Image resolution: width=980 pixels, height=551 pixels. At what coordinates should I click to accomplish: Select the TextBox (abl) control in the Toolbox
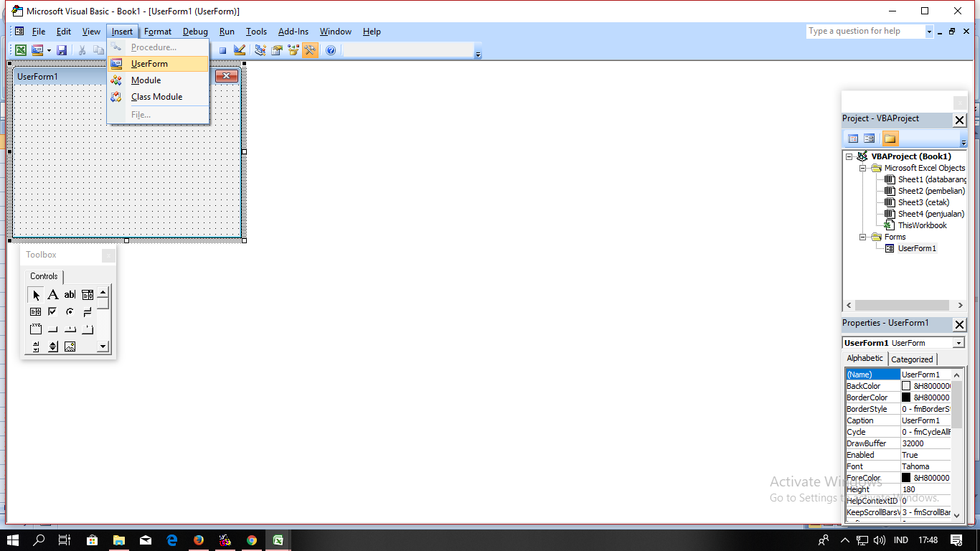70,294
